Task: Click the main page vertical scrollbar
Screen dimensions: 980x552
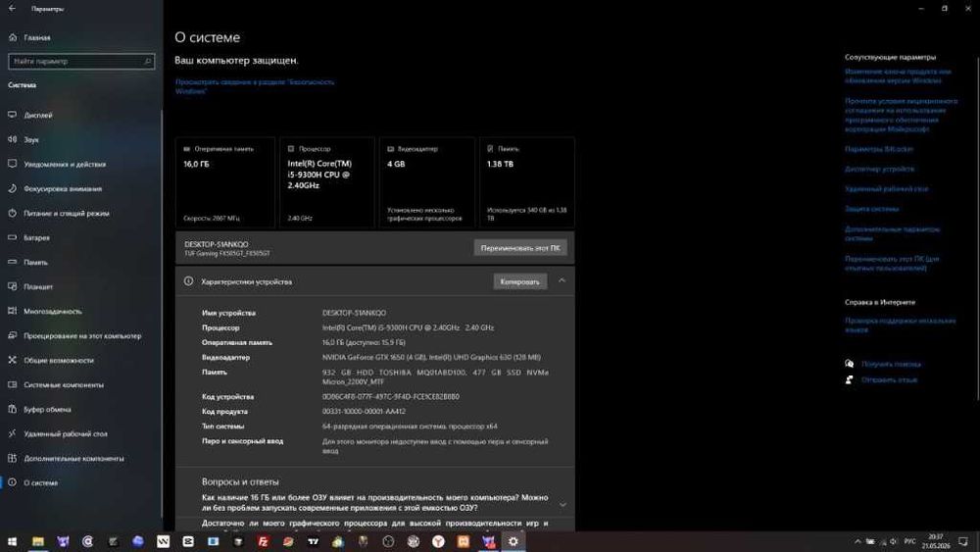Action: 977,228
